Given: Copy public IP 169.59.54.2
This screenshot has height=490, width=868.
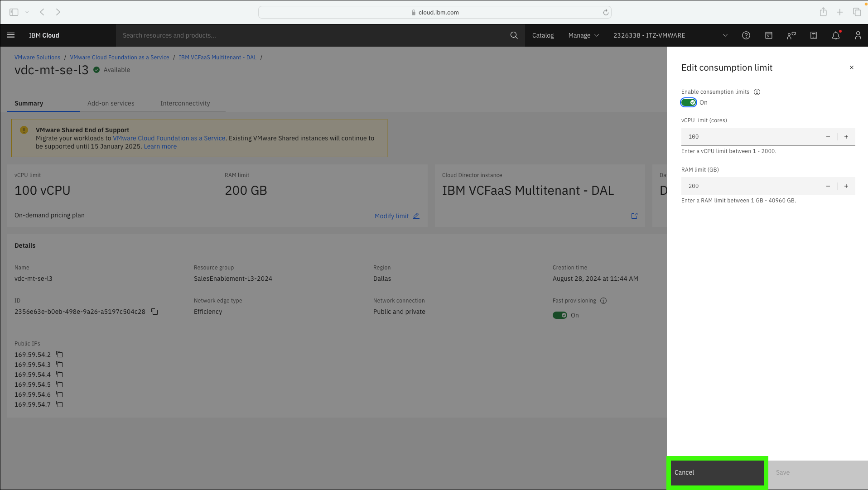Looking at the screenshot, I should click(x=59, y=354).
